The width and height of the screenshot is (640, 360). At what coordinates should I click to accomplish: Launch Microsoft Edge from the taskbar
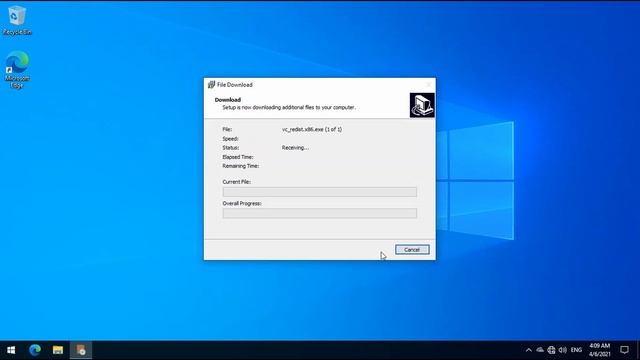35,350
